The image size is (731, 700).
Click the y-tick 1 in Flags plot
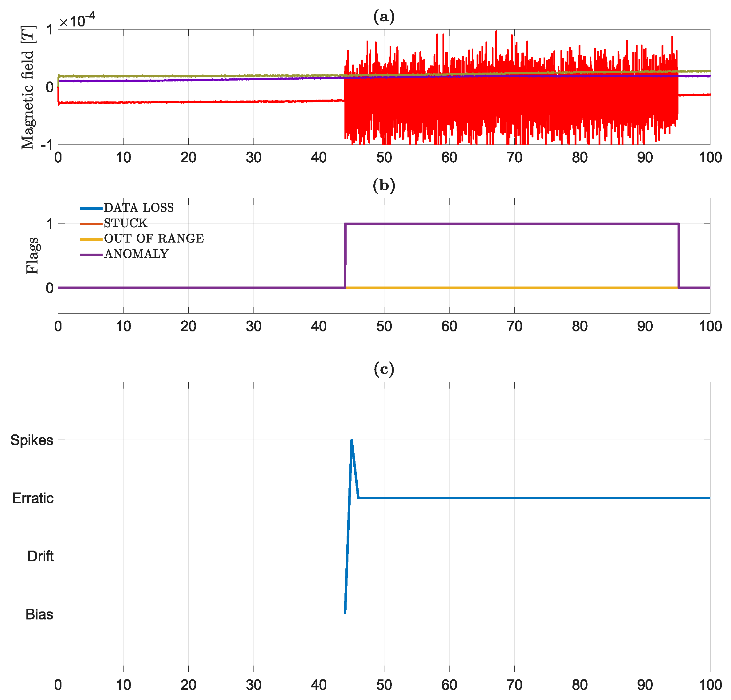tap(49, 224)
